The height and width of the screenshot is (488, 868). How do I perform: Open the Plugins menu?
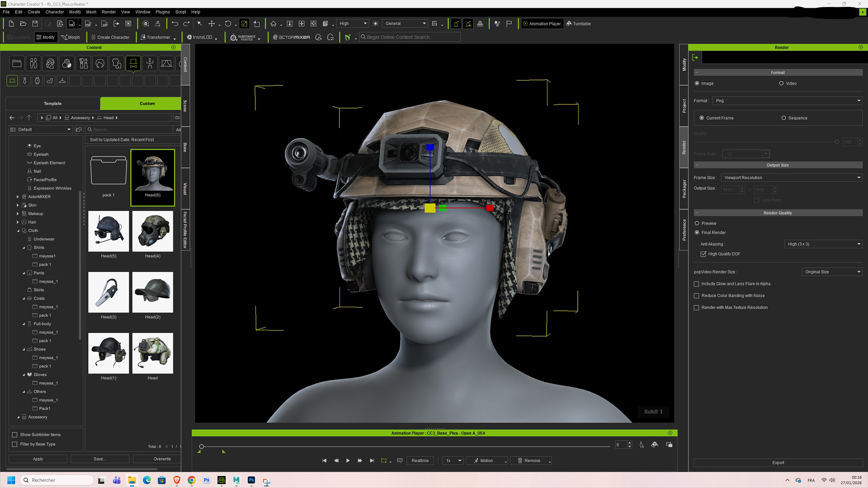click(162, 12)
